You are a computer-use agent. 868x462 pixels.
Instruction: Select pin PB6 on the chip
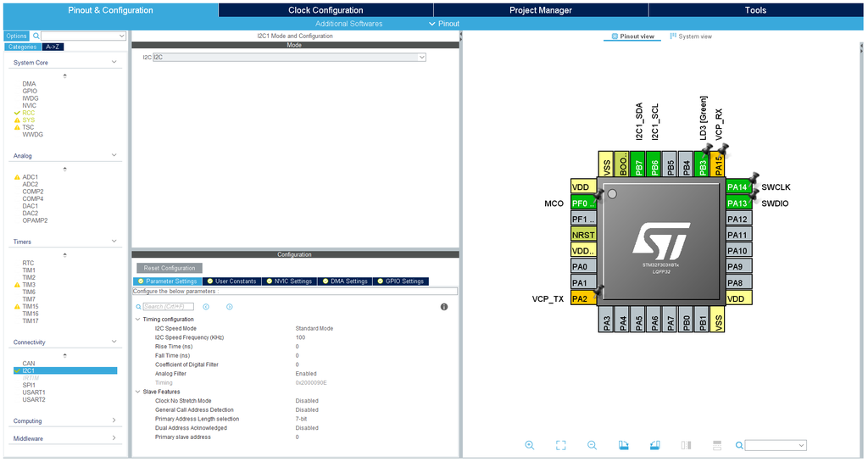pyautogui.click(x=654, y=164)
